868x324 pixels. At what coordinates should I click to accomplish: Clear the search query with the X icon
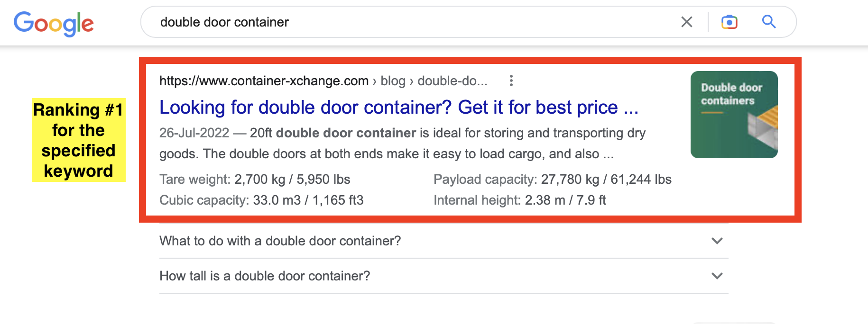click(x=686, y=22)
